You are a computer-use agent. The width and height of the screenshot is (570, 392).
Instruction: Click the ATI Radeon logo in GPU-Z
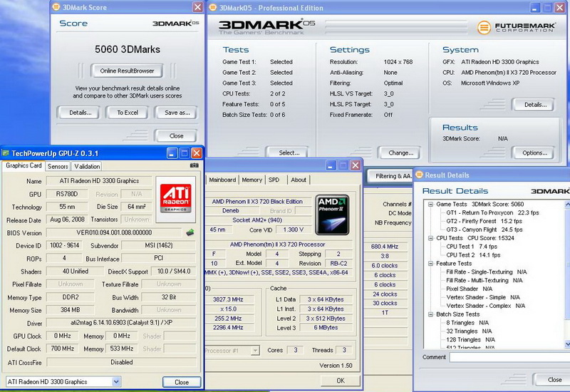pos(175,198)
